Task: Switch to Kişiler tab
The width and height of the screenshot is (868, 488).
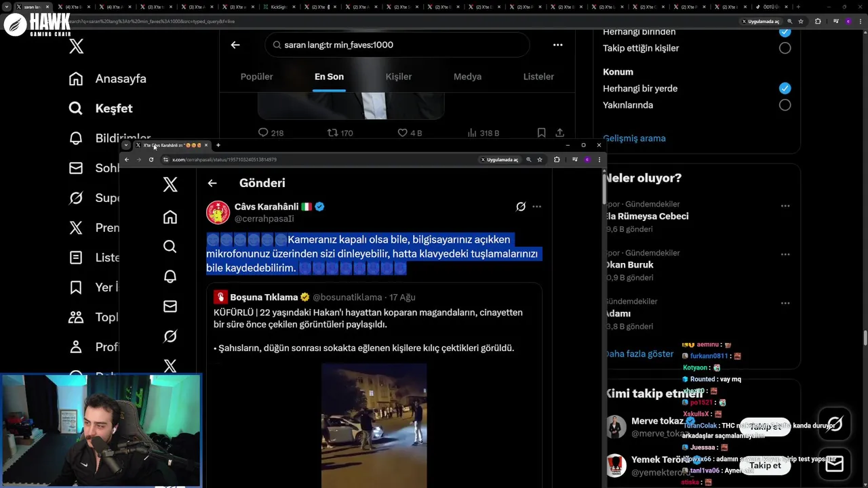Action: coord(399,77)
